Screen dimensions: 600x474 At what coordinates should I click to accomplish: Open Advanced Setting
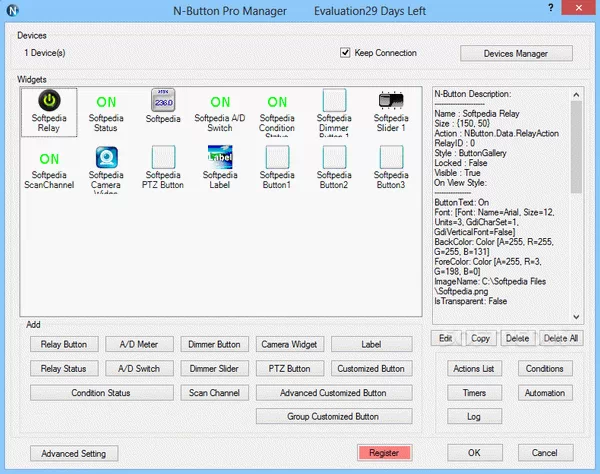pos(74,453)
